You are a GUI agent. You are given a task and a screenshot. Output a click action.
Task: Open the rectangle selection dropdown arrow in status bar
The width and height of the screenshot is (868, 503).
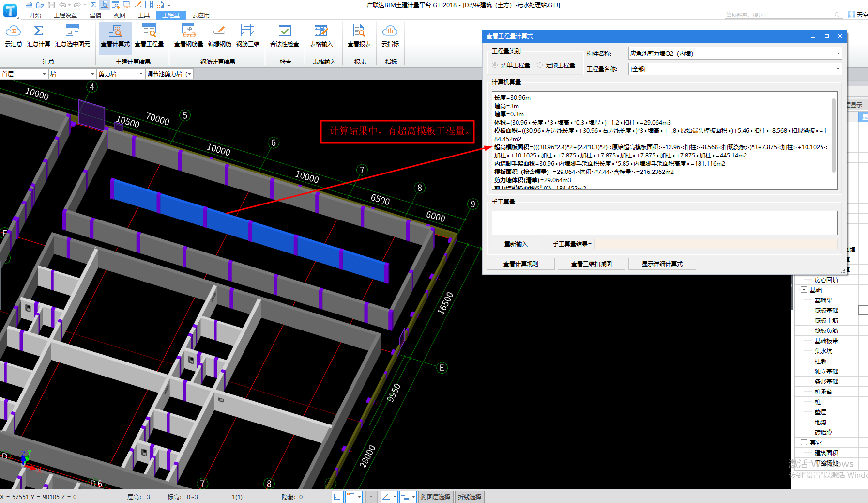(359, 497)
